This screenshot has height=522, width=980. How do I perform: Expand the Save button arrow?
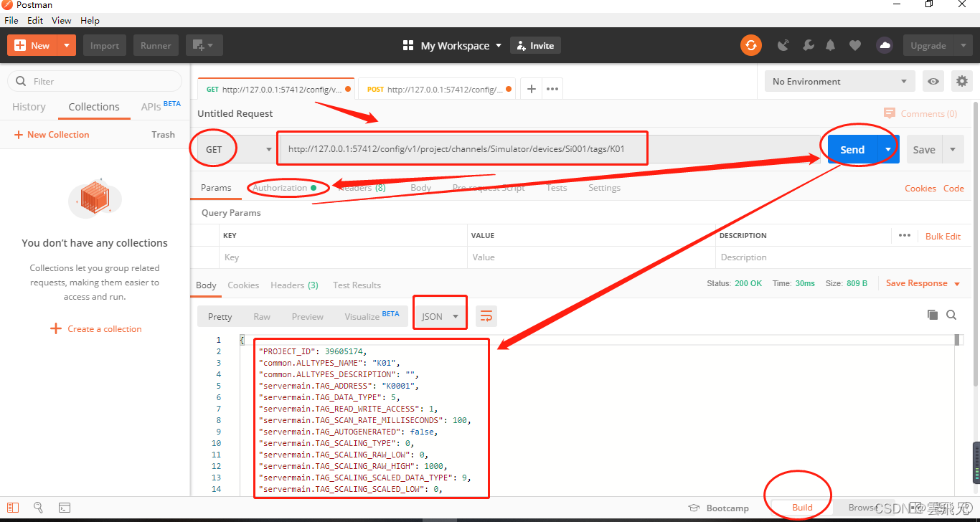coord(953,149)
